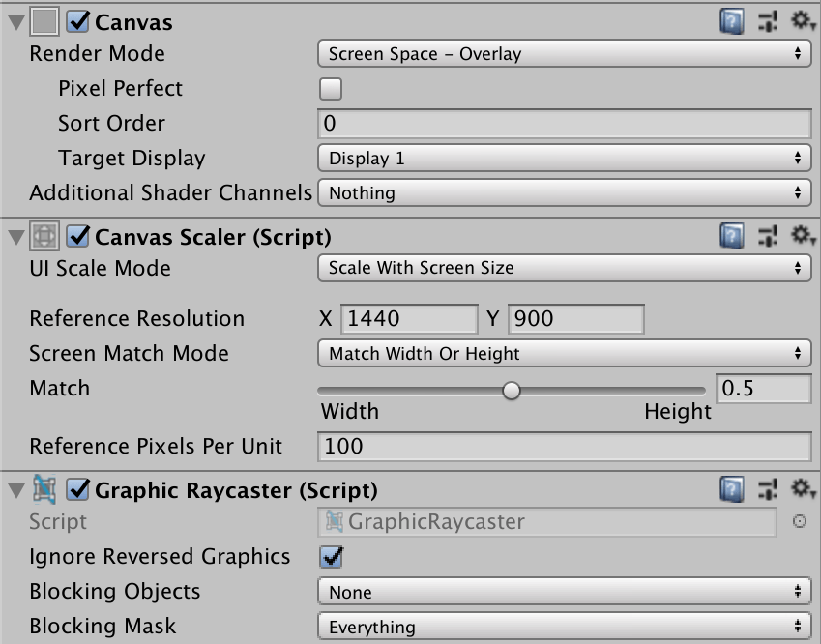Open the Target Display dropdown
Image resolution: width=821 pixels, height=644 pixels.
[x=564, y=158]
